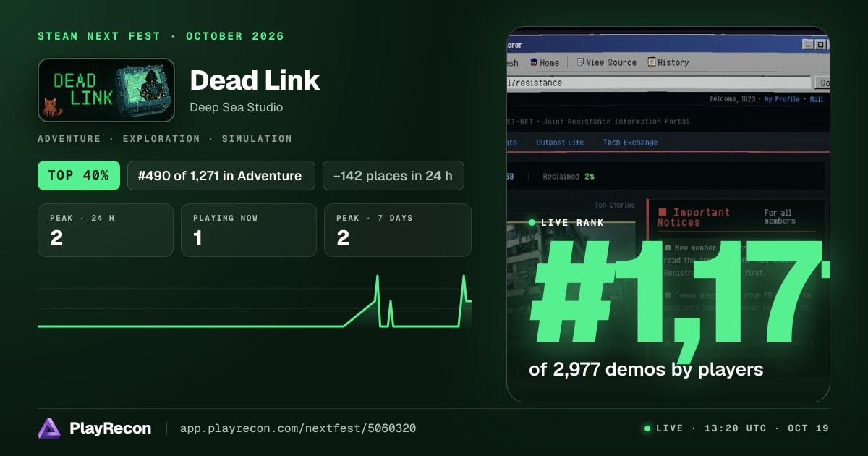Click the Joint Resistance Information Portal title

[615, 122]
